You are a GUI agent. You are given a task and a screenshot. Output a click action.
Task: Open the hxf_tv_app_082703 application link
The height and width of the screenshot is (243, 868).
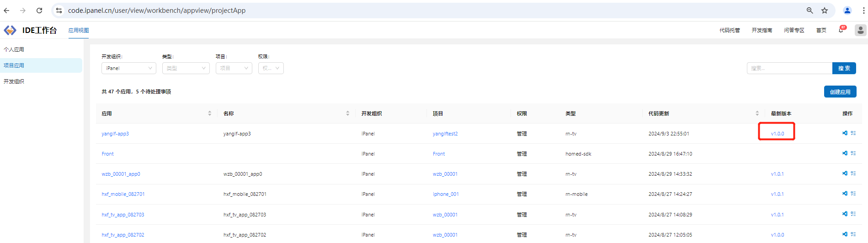[x=122, y=215]
